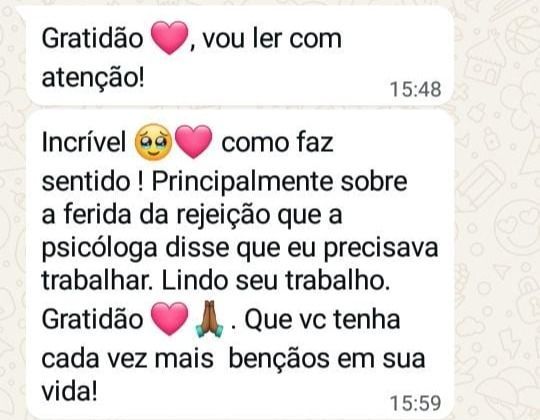The height and width of the screenshot is (420, 540).
Task: Click the word psicóloga in the message
Action: coord(100,248)
